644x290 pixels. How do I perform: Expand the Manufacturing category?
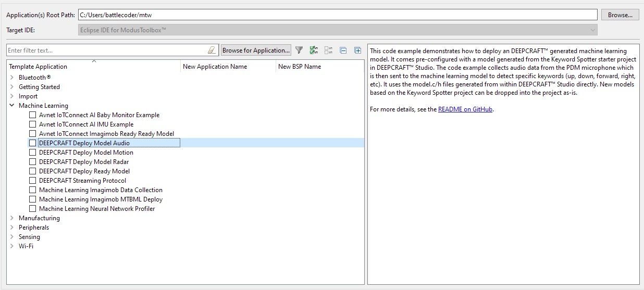tap(12, 218)
